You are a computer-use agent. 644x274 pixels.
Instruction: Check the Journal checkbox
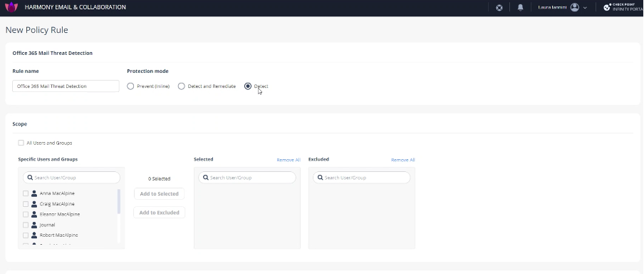pyautogui.click(x=26, y=225)
